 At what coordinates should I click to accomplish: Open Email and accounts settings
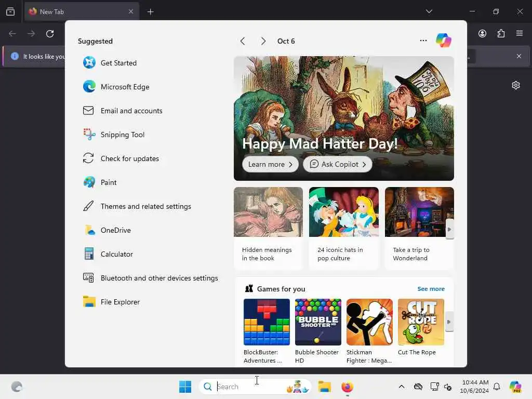tap(123, 111)
